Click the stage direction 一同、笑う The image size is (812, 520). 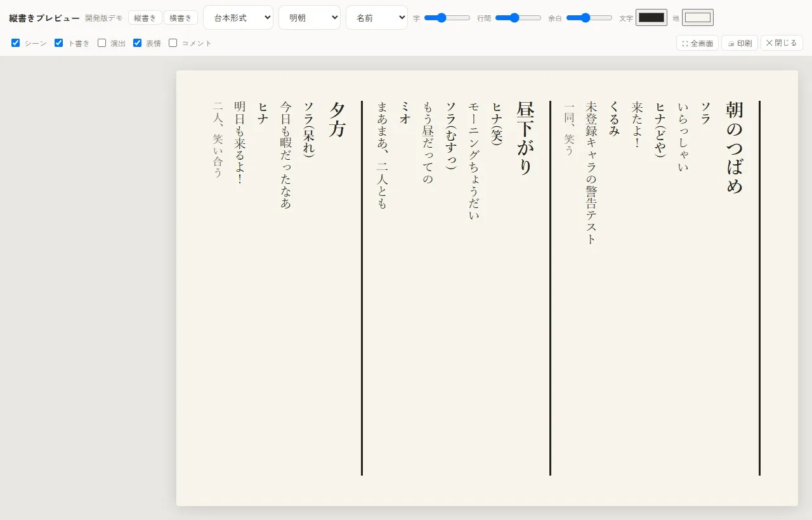(569, 130)
